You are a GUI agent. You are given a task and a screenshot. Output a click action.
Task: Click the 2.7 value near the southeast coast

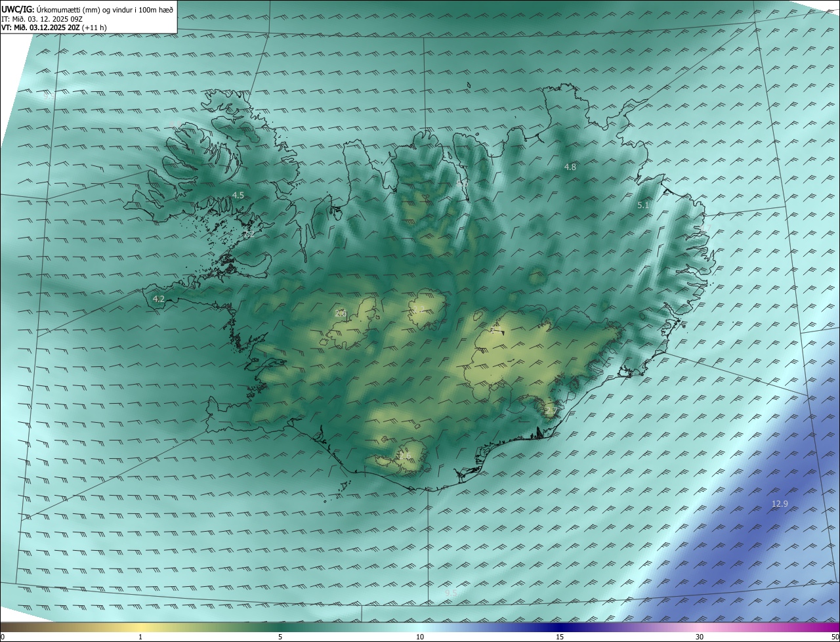(551, 412)
